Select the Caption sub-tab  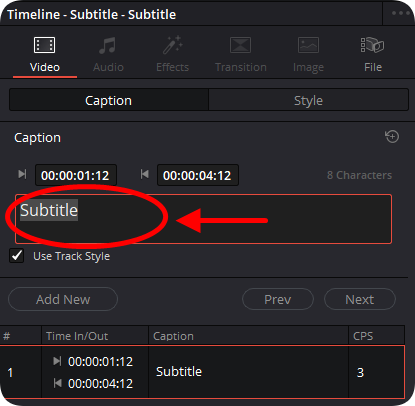point(109,100)
